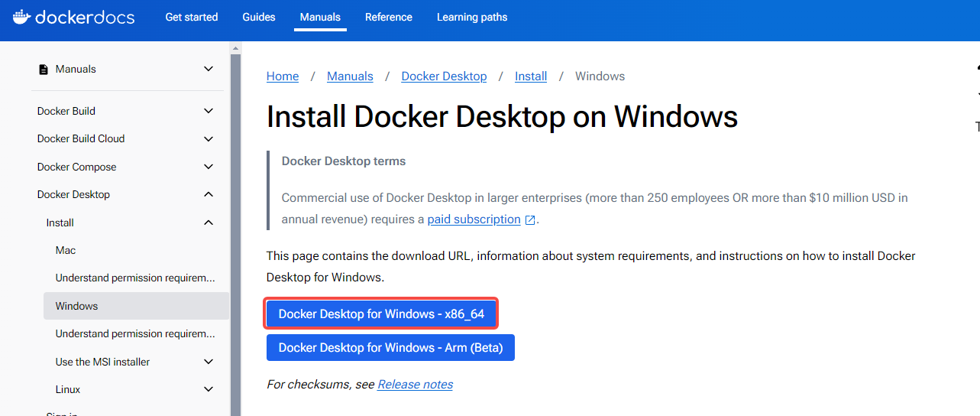Collapse the Manuals sidebar section chevron
This screenshot has height=416, width=980.
coord(209,69)
